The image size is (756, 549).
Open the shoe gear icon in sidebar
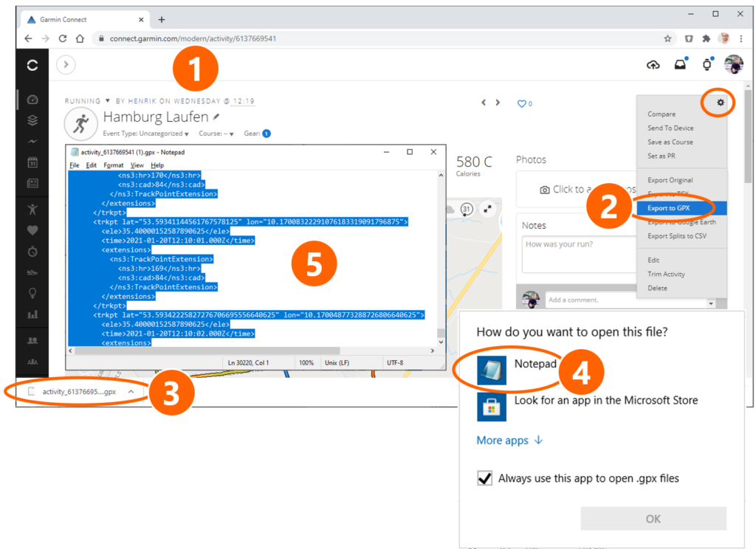pos(32,272)
